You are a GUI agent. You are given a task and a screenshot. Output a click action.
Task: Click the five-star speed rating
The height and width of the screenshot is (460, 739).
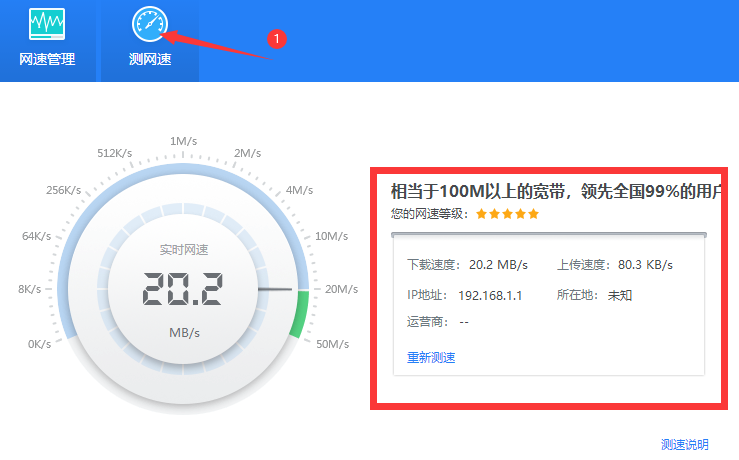click(507, 214)
